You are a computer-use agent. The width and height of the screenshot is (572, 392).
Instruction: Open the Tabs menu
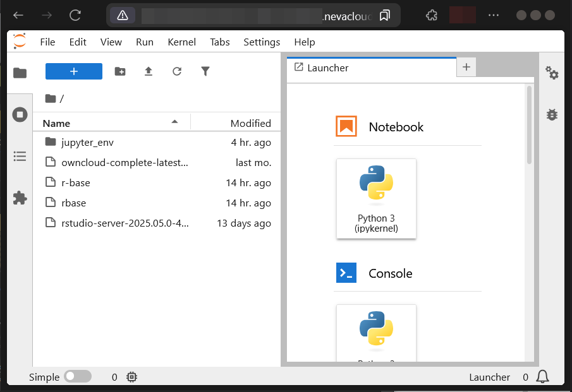[219, 42]
